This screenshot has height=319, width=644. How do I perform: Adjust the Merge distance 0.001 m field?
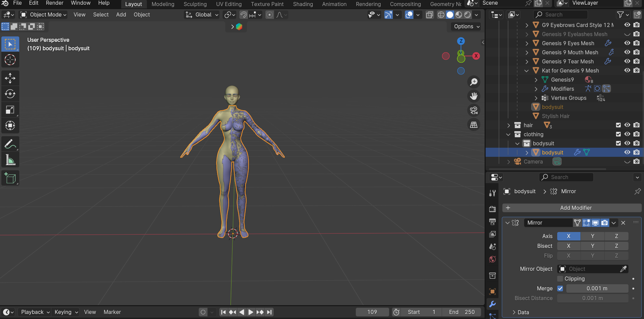click(597, 288)
